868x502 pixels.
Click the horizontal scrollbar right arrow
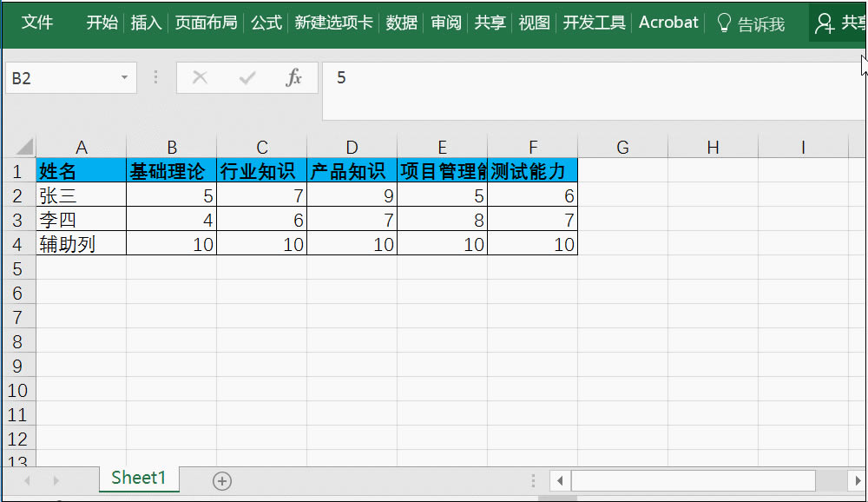click(x=857, y=479)
